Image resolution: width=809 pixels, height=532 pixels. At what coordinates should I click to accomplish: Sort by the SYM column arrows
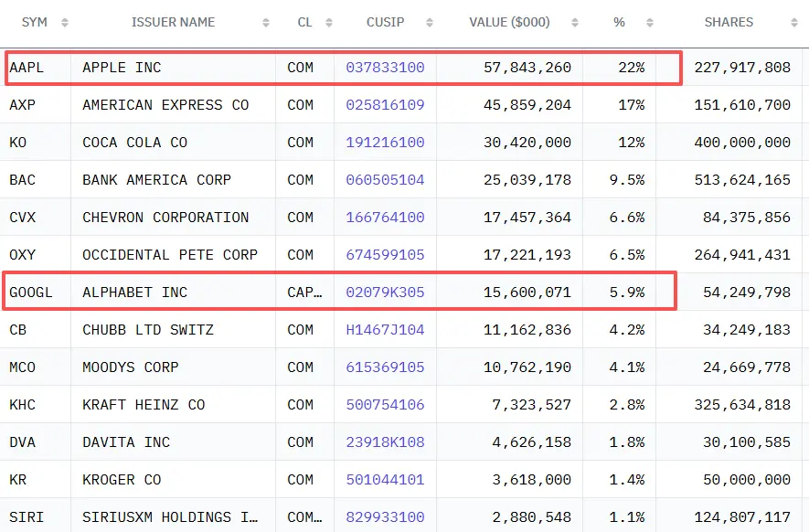[65, 23]
